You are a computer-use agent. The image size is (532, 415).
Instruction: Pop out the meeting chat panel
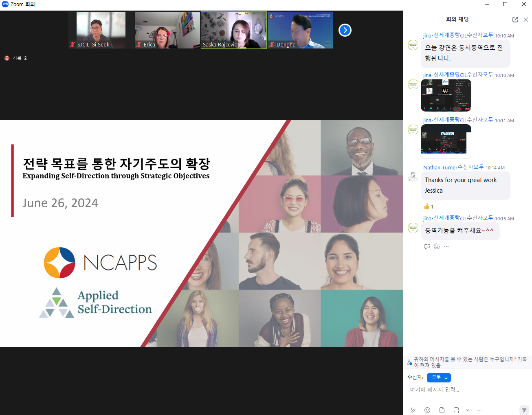point(515,20)
